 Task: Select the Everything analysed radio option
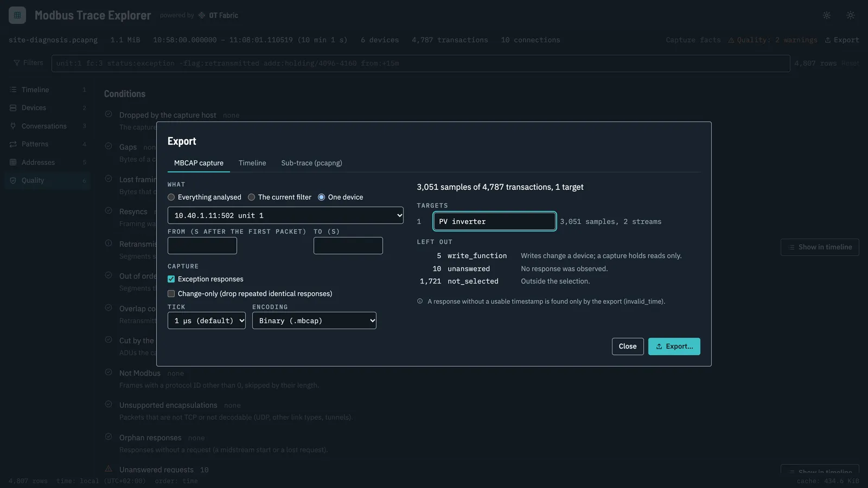click(171, 197)
